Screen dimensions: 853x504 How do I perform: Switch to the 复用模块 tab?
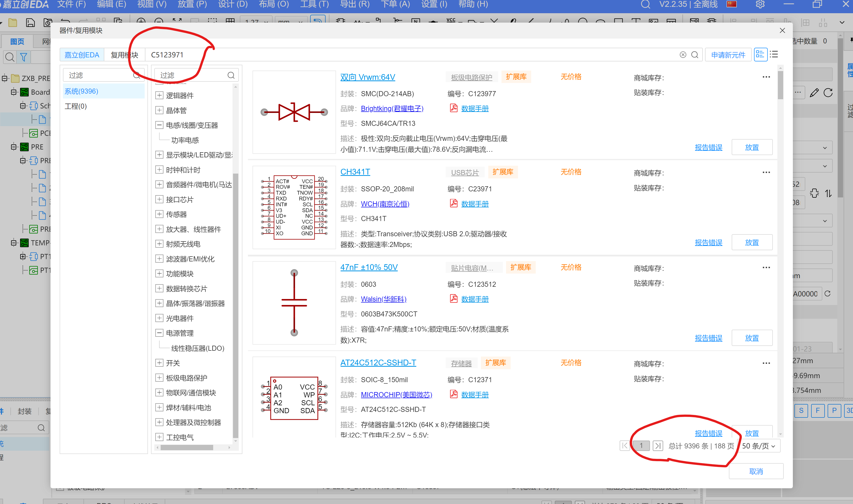click(x=124, y=55)
